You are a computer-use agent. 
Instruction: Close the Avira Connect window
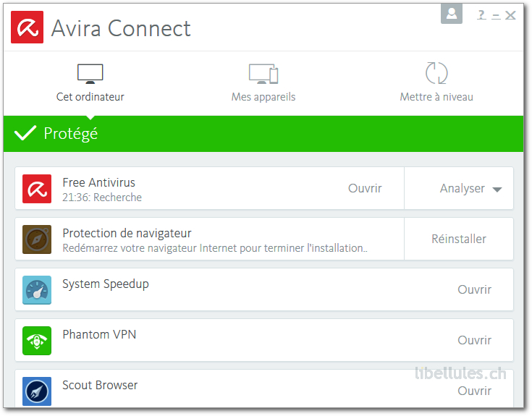pos(510,15)
